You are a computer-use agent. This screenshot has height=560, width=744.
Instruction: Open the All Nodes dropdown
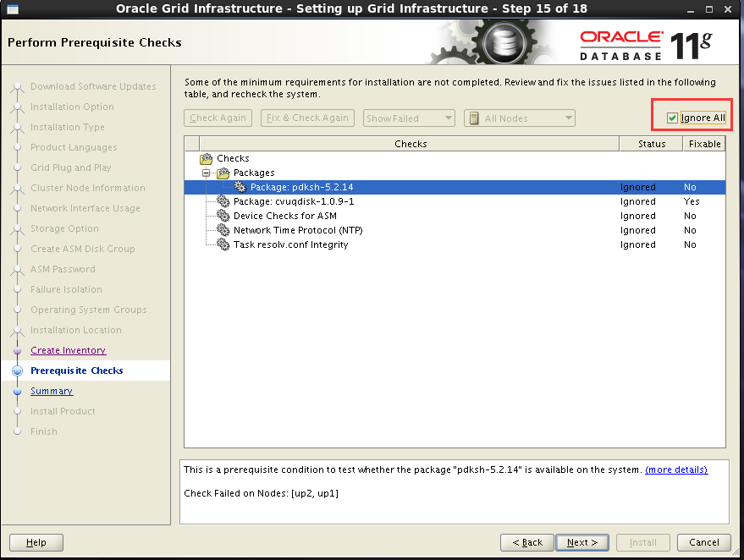(x=520, y=118)
